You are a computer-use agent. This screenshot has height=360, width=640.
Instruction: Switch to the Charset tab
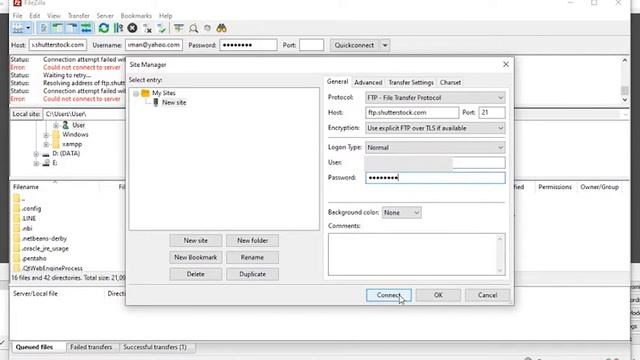click(x=450, y=82)
